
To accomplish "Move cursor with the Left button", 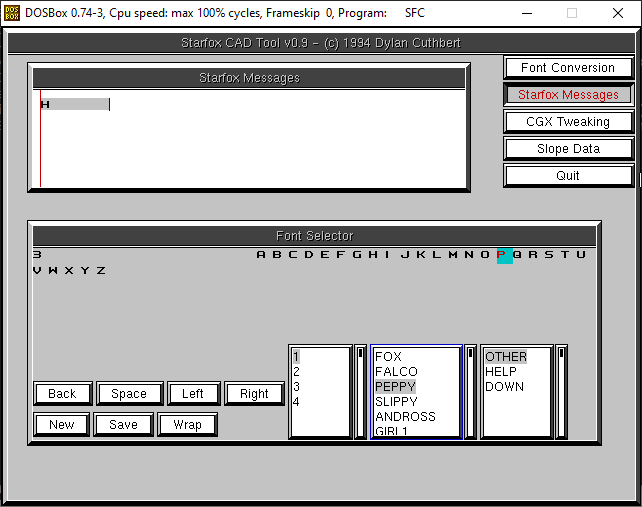I will click(193, 394).
